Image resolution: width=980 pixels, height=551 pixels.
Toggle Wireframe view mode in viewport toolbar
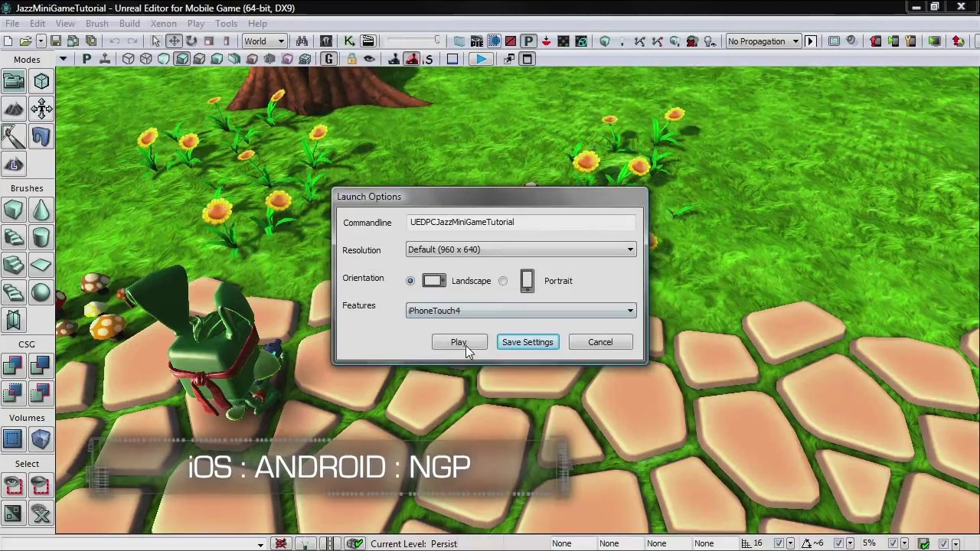(x=146, y=60)
